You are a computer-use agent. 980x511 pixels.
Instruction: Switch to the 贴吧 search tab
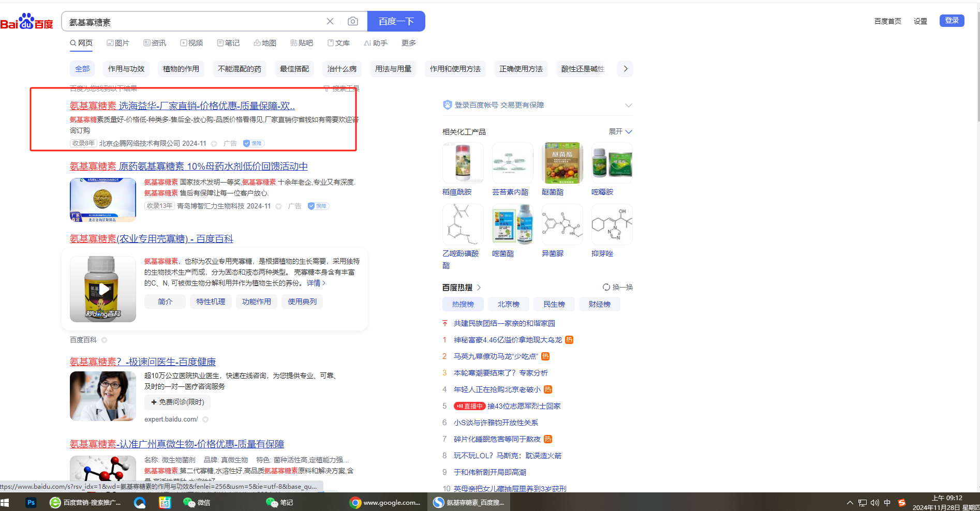(302, 43)
